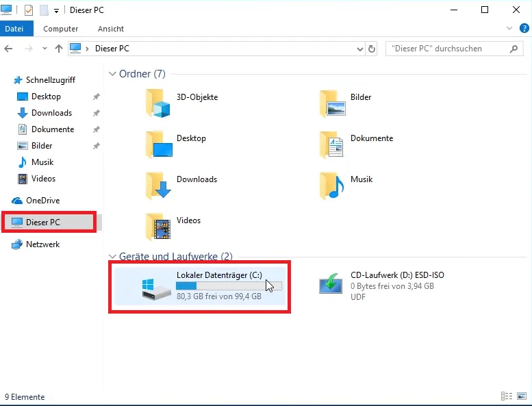
Task: Refresh the Dieser PC view
Action: tap(372, 49)
